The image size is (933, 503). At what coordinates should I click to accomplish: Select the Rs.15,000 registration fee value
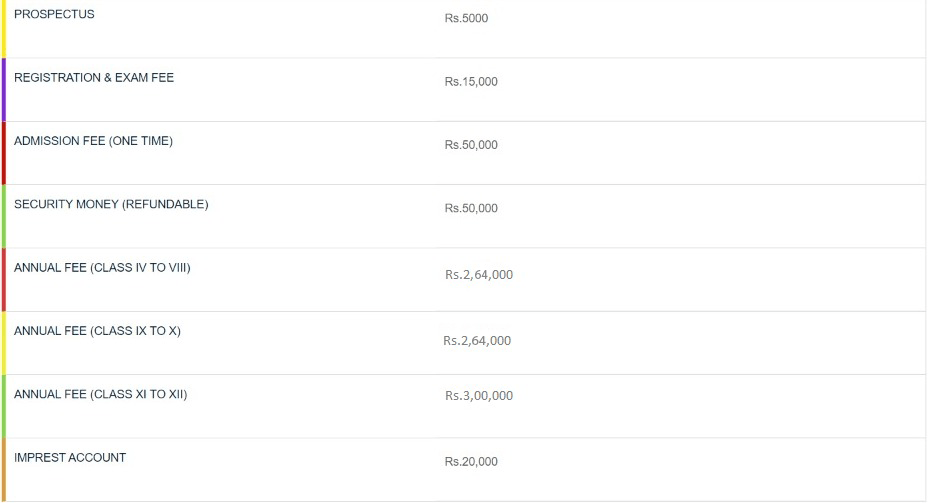[471, 82]
